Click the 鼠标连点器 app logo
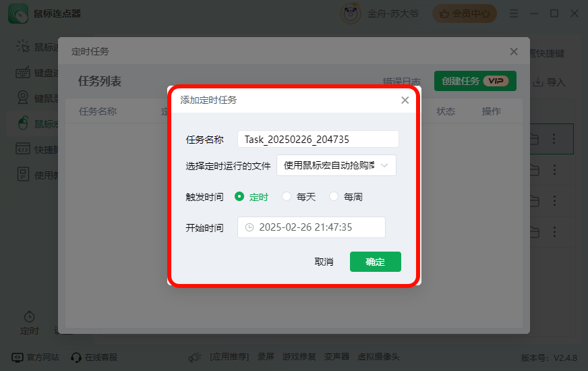588x371 pixels. tap(18, 13)
